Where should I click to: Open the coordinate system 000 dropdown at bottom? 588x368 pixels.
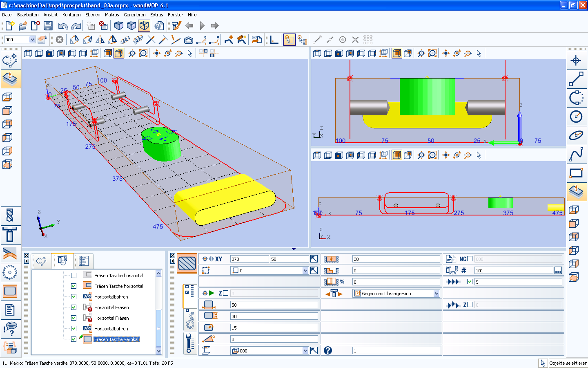[x=305, y=351]
